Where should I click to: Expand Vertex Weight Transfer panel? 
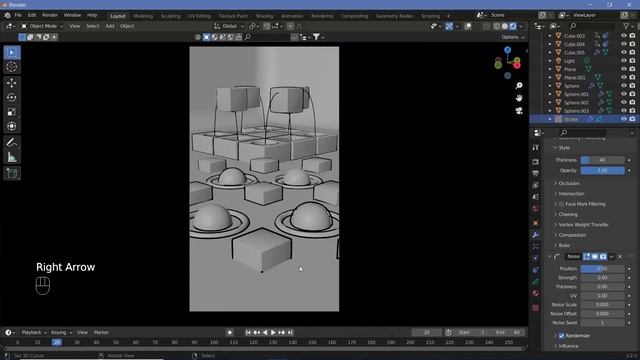(x=584, y=225)
